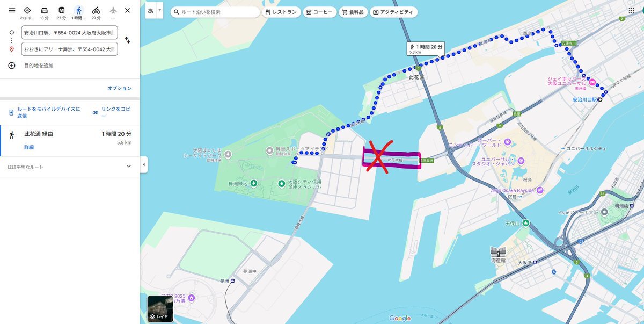Toggle the layers satellite thumbnail
Image resolution: width=644 pixels, height=324 pixels.
pyautogui.click(x=160, y=309)
